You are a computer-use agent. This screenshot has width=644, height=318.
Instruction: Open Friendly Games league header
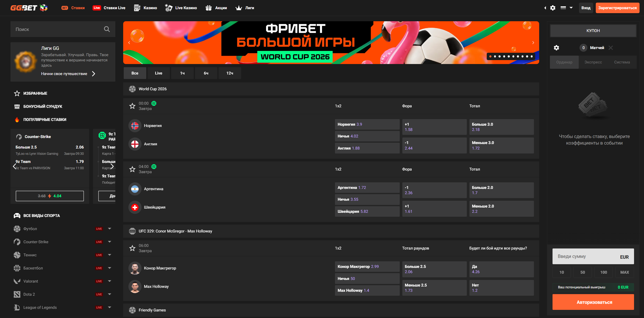[x=331, y=310]
